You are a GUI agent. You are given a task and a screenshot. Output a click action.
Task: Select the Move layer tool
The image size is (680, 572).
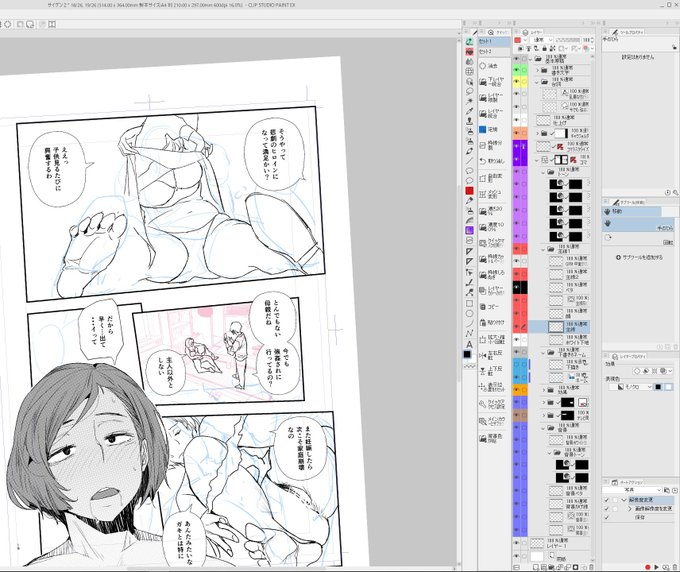tap(469, 72)
